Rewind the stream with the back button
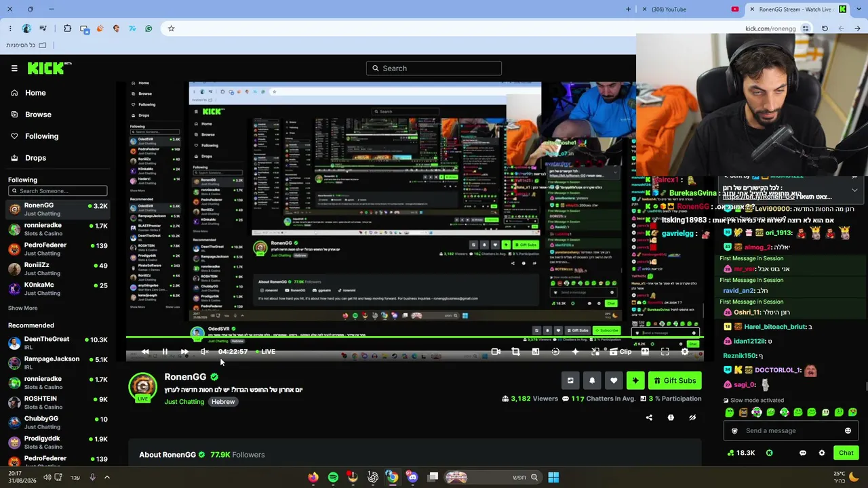This screenshot has width=868, height=488. (145, 352)
